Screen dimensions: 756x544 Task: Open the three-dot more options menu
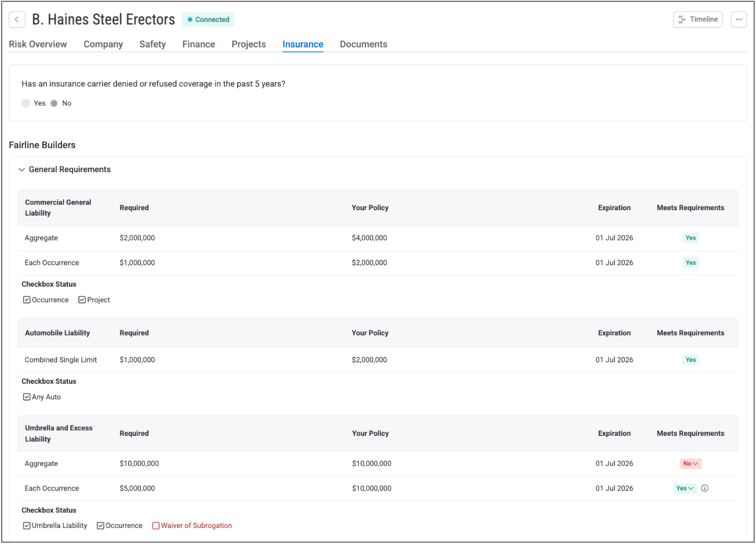pos(738,20)
